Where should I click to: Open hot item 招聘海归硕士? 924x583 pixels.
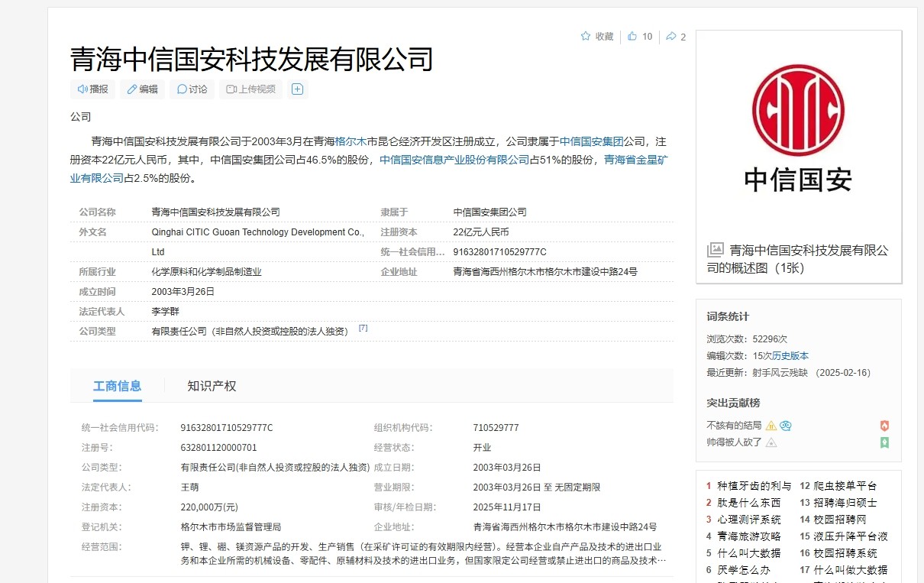point(845,503)
